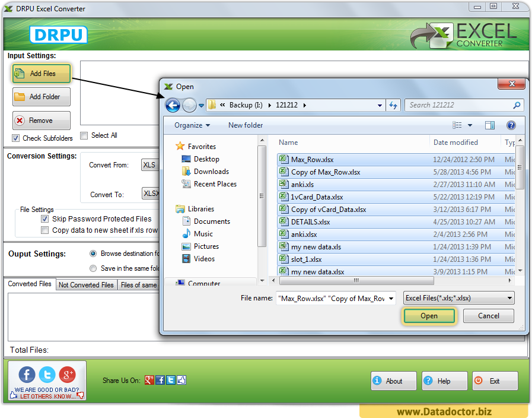Select the Save in the same folder option
The height and width of the screenshot is (418, 532).
94,268
